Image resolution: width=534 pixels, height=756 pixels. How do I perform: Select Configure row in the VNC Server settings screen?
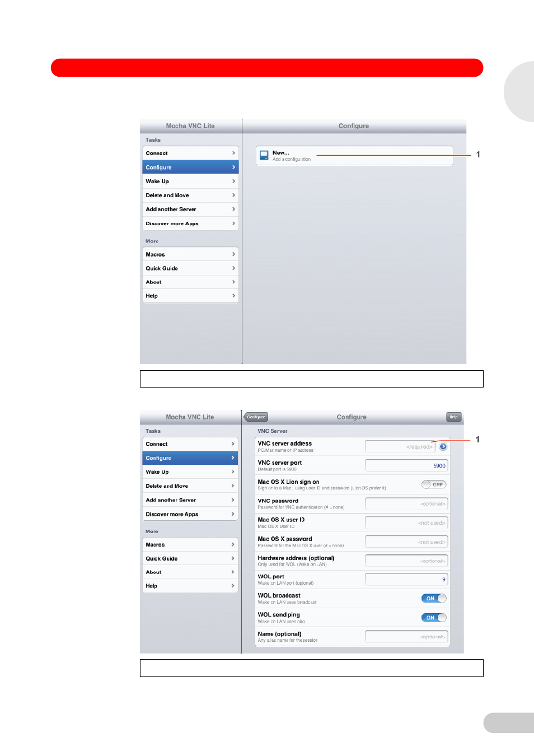[190, 458]
